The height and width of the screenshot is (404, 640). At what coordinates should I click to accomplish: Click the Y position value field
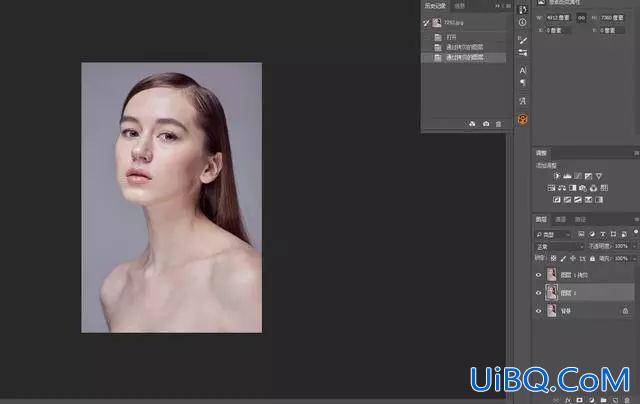pyautogui.click(x=612, y=30)
